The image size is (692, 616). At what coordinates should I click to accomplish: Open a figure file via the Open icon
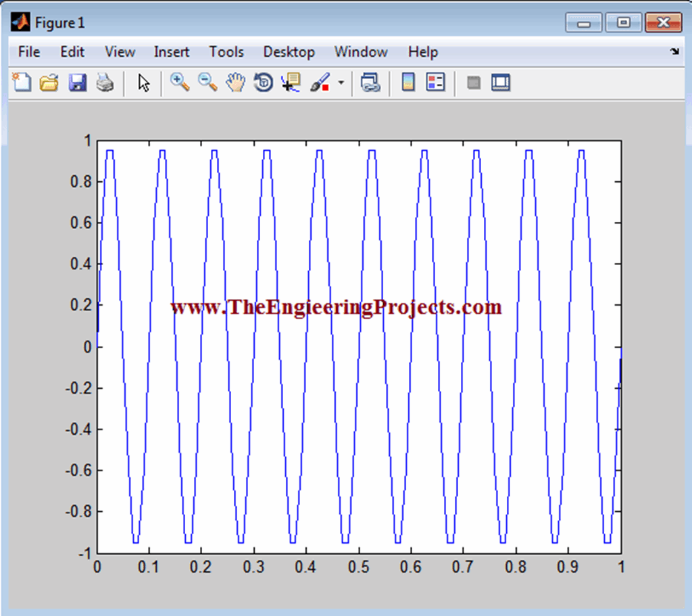click(49, 82)
